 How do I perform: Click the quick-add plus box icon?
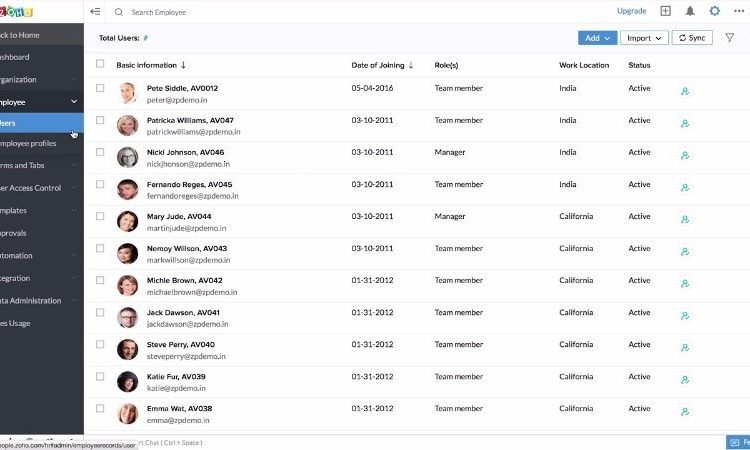tap(666, 11)
